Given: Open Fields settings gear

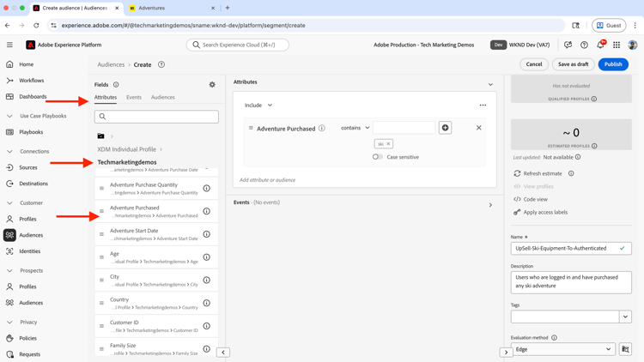Looking at the screenshot, I should [x=212, y=85].
